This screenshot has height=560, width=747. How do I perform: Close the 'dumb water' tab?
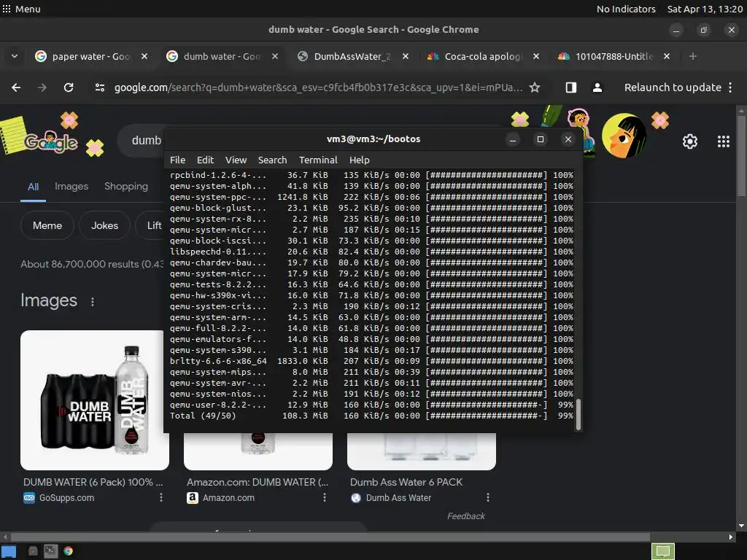[275, 56]
